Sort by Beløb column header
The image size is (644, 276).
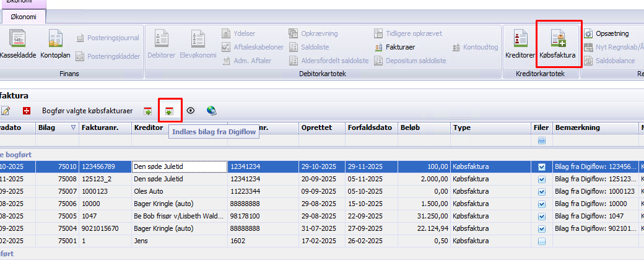tap(424, 127)
